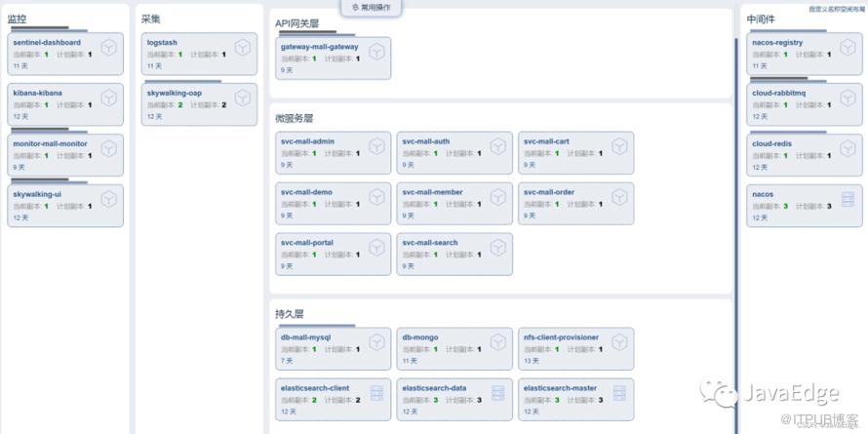
Task: Click the skywalking-ui cube icon
Action: tap(109, 199)
